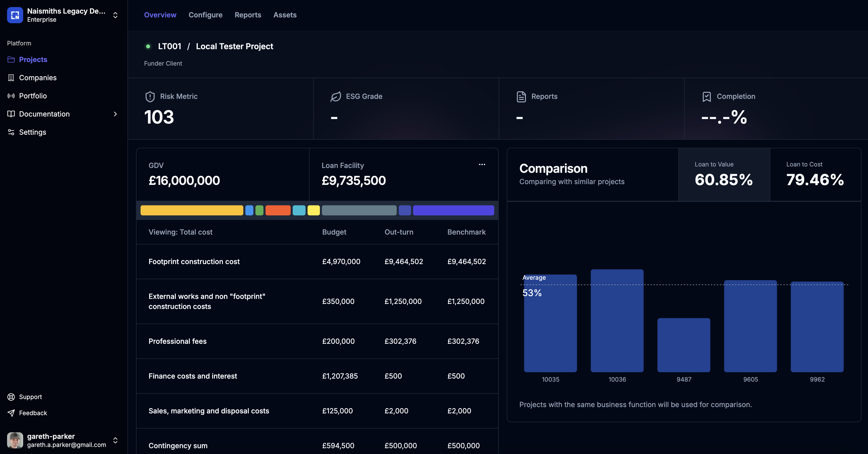The height and width of the screenshot is (454, 868).
Task: Click the Reports document icon in card
Action: click(521, 96)
